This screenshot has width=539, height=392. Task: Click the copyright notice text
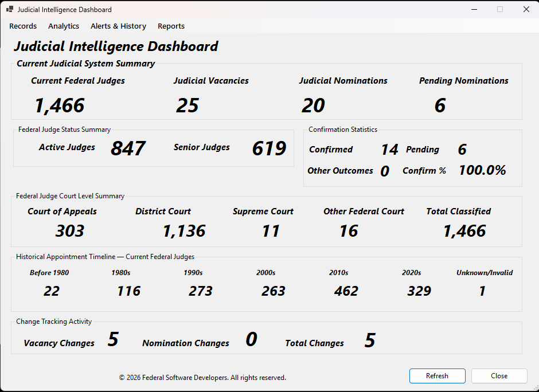[x=202, y=378]
